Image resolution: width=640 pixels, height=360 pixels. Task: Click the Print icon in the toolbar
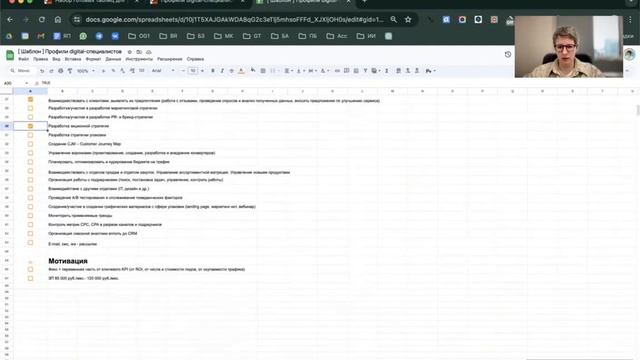tap(60, 71)
